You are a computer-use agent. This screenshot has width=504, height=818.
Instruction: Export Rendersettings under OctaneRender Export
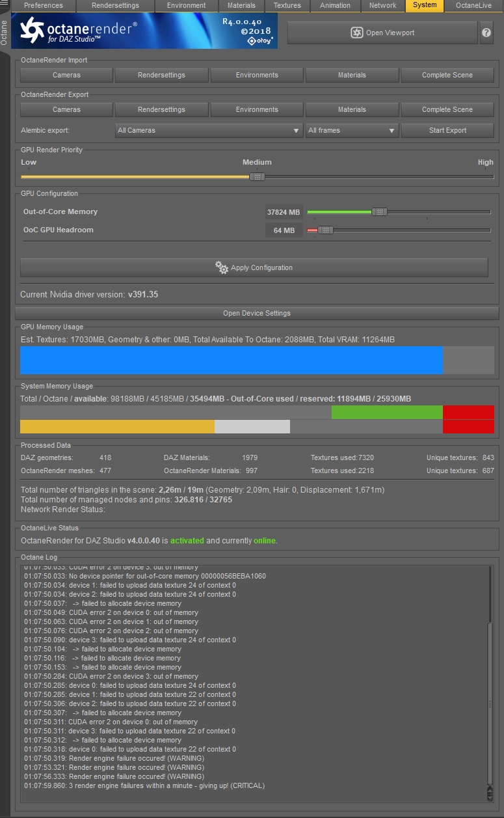161,109
